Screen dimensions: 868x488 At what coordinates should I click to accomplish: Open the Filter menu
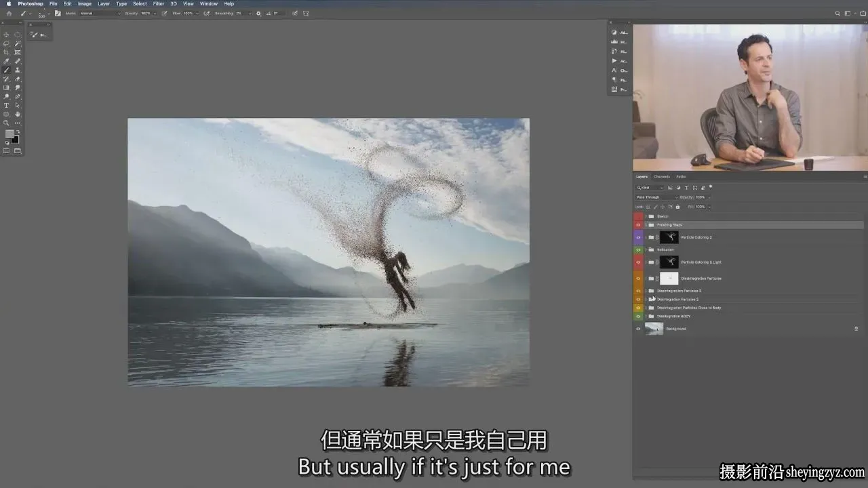[158, 3]
